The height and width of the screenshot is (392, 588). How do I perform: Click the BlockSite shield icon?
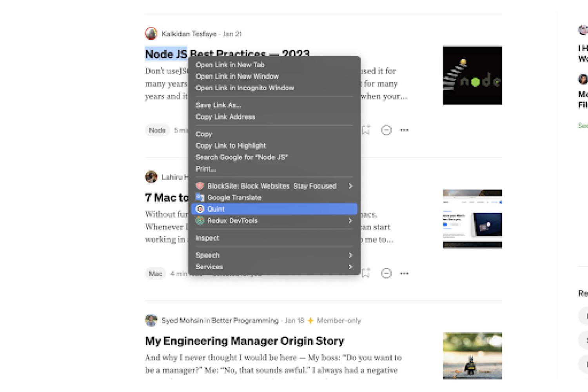[x=200, y=186]
